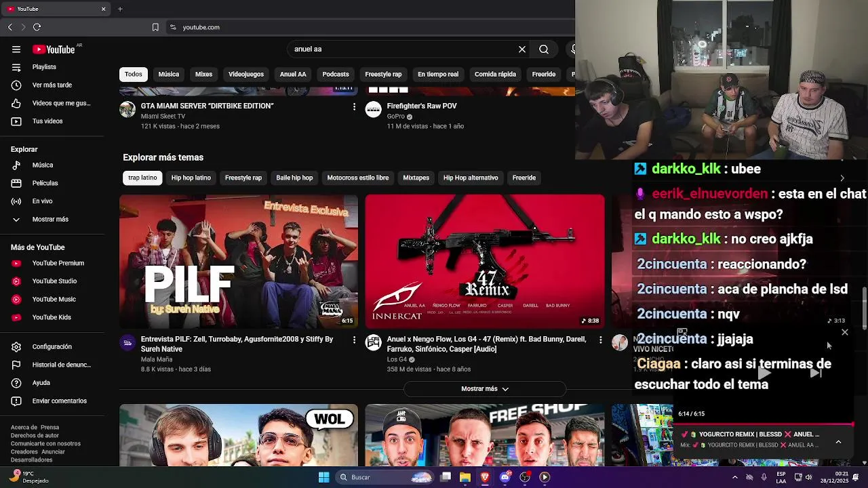Click the Entrevista PILF video thumbnail
The height and width of the screenshot is (488, 868).
coord(239,262)
